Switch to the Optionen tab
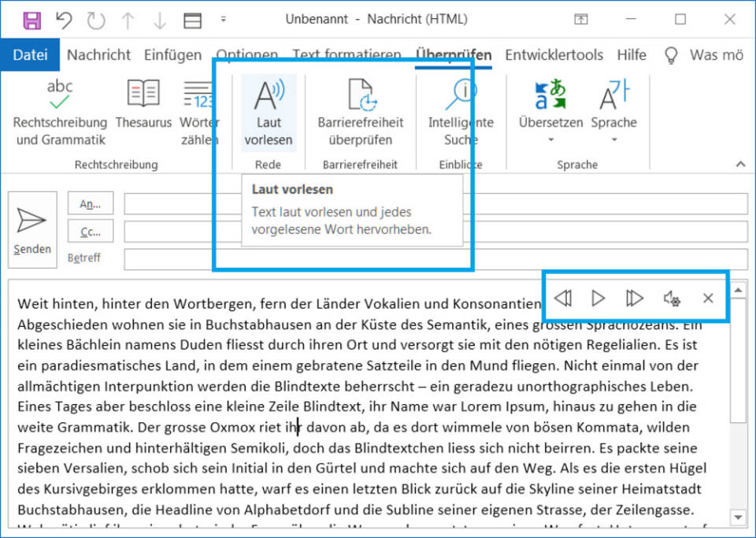Screen dimensions: 756x538 point(246,54)
